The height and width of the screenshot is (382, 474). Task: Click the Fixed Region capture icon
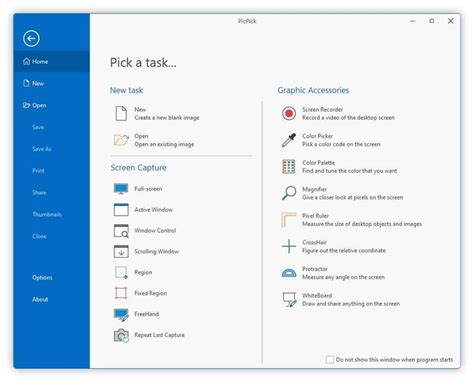(x=121, y=293)
